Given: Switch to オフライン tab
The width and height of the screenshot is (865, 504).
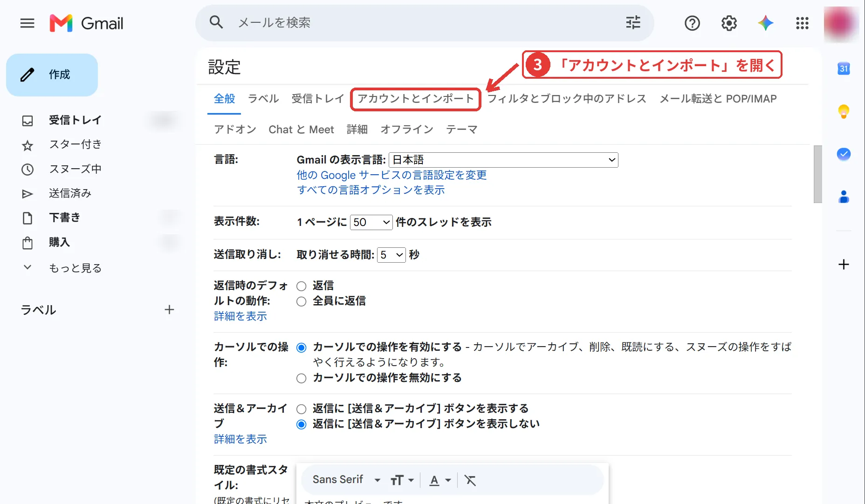Looking at the screenshot, I should pos(407,129).
